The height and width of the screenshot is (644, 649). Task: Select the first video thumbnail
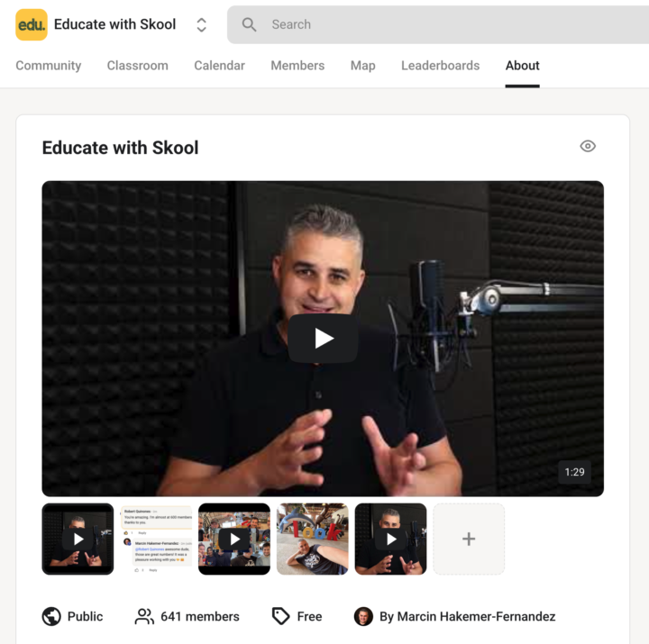coord(78,539)
